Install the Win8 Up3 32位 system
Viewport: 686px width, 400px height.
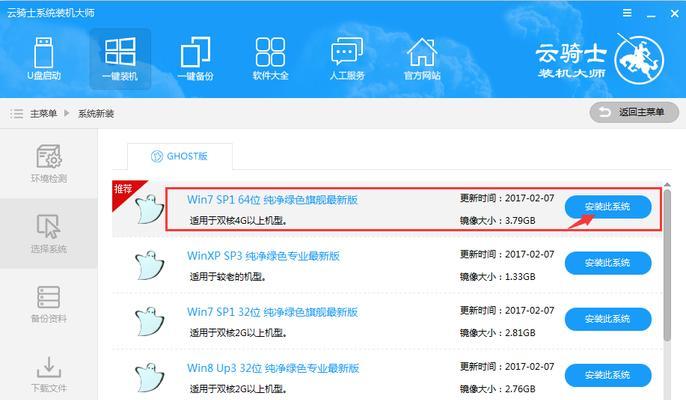tap(608, 375)
